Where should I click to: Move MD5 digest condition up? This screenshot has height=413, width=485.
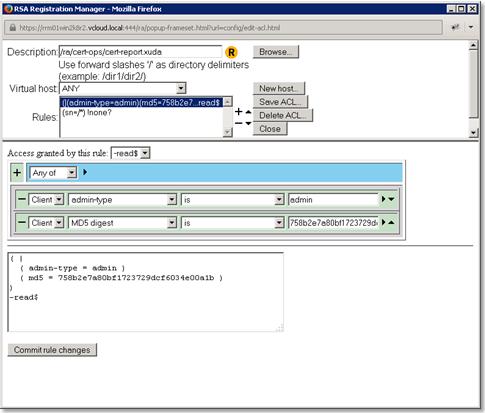(x=391, y=222)
